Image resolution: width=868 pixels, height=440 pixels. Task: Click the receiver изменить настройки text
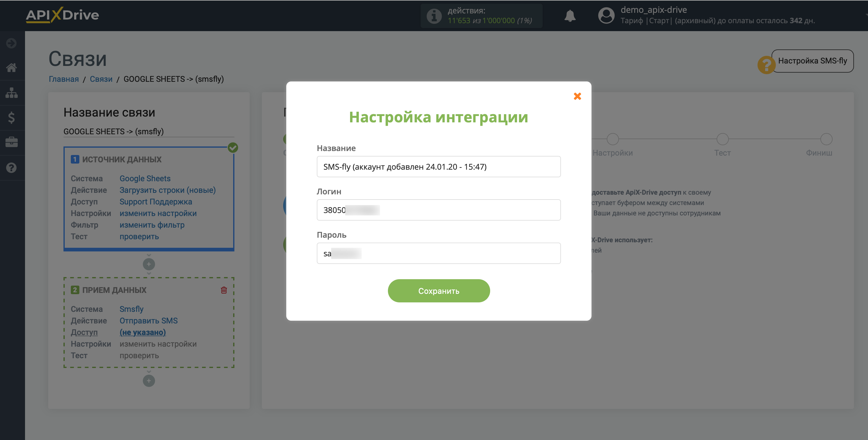click(x=158, y=344)
